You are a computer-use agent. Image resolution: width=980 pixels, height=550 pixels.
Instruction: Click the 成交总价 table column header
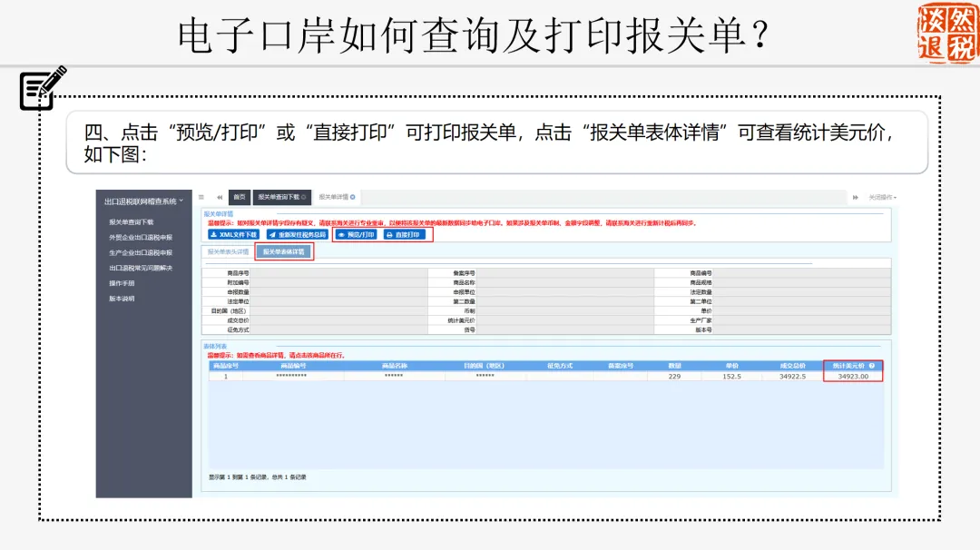point(792,366)
